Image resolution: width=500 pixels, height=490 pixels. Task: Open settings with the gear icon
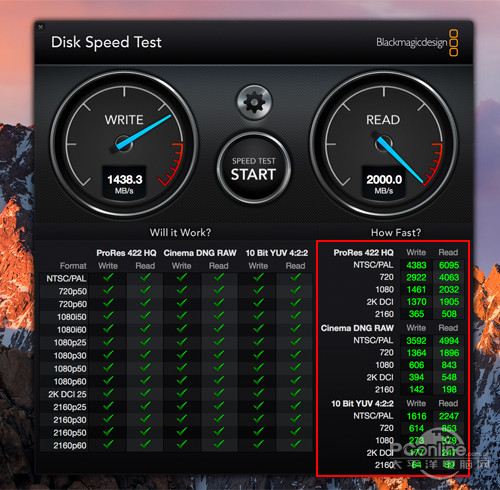[x=254, y=102]
